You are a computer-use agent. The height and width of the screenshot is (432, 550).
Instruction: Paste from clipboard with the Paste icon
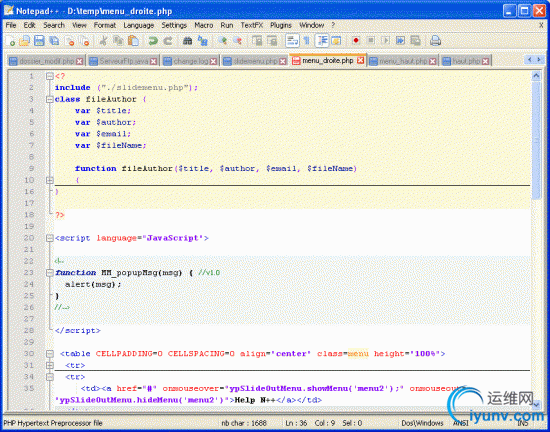(133, 41)
